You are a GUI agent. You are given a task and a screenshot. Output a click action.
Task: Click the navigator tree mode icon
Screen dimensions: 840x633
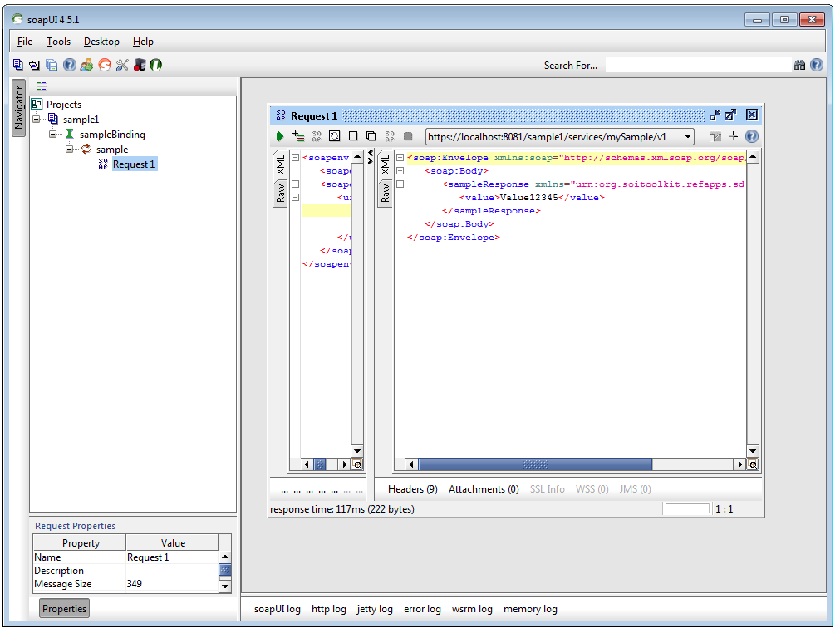click(x=42, y=86)
